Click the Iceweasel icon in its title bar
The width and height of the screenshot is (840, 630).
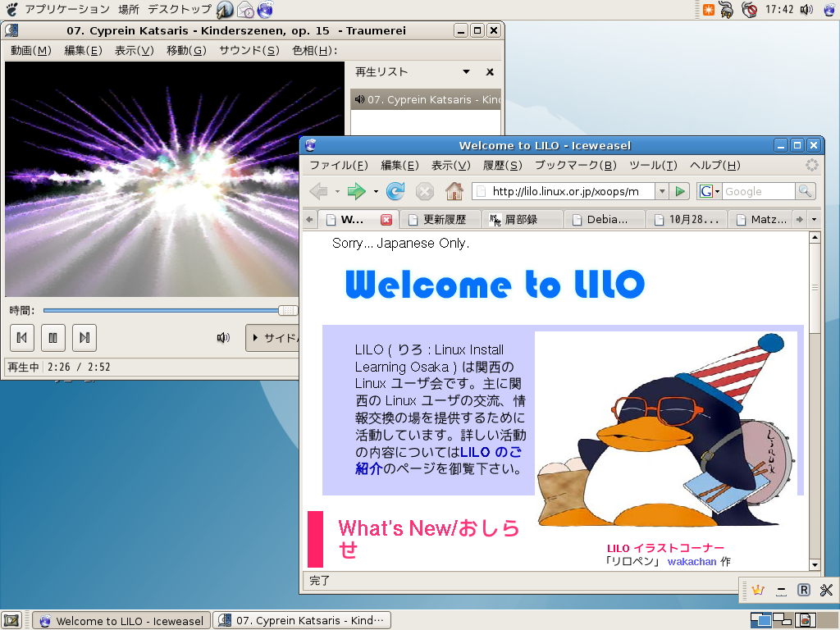click(311, 145)
